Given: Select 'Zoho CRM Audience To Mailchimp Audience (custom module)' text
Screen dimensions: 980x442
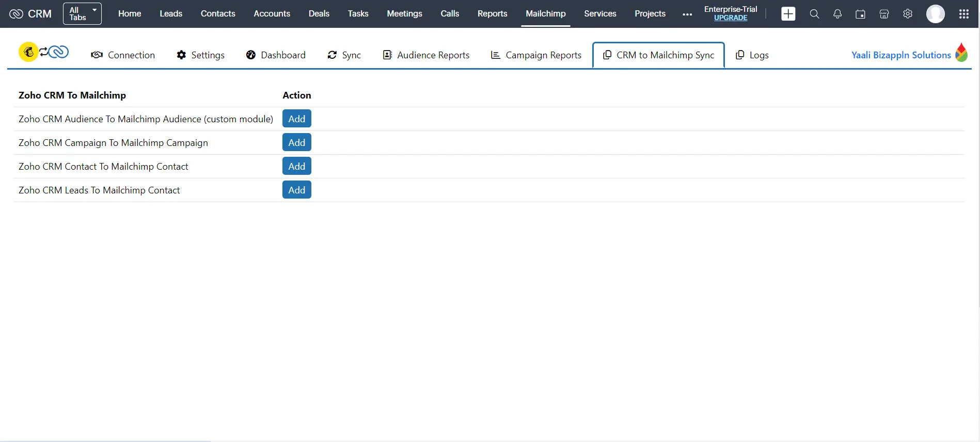Looking at the screenshot, I should point(146,119).
